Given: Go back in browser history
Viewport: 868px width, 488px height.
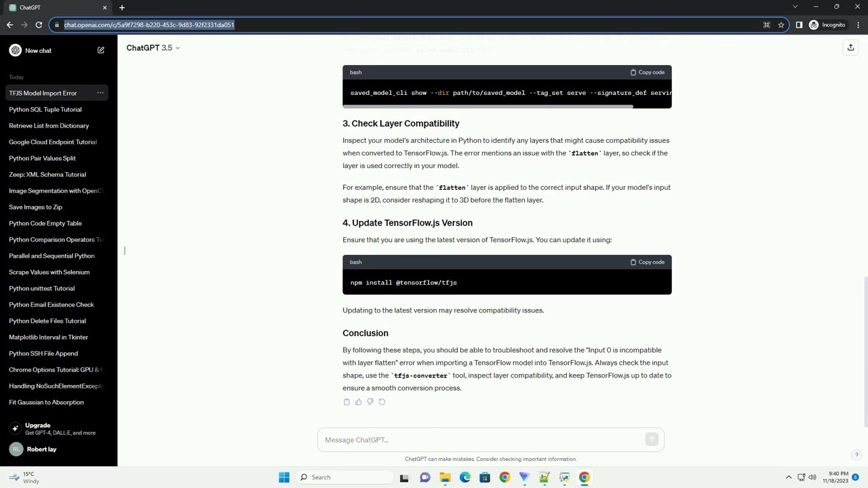Looking at the screenshot, I should [x=9, y=25].
